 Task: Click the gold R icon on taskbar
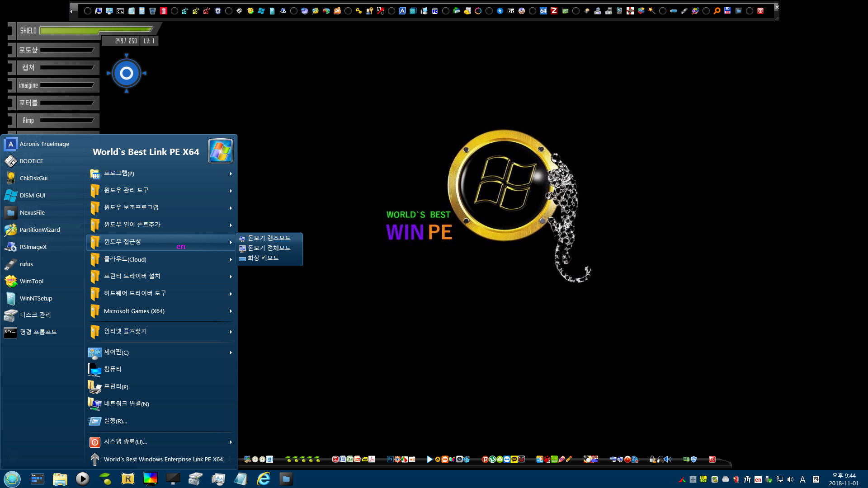[x=128, y=479]
